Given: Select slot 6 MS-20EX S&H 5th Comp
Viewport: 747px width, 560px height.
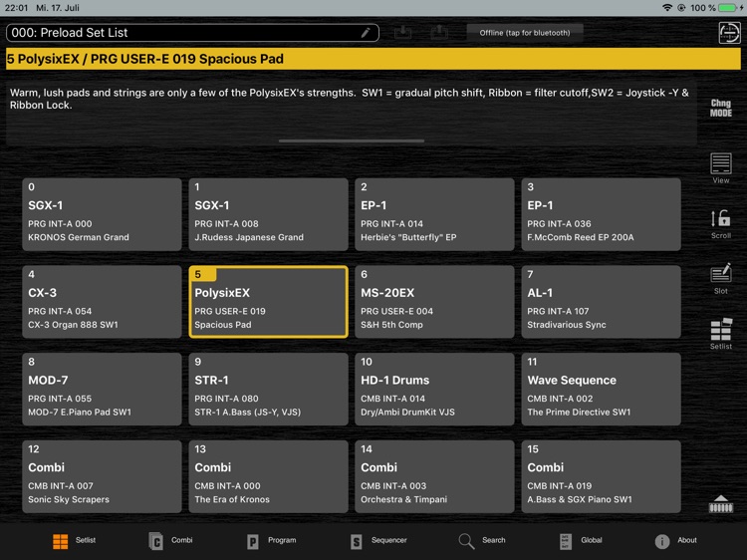Looking at the screenshot, I should pos(434,302).
